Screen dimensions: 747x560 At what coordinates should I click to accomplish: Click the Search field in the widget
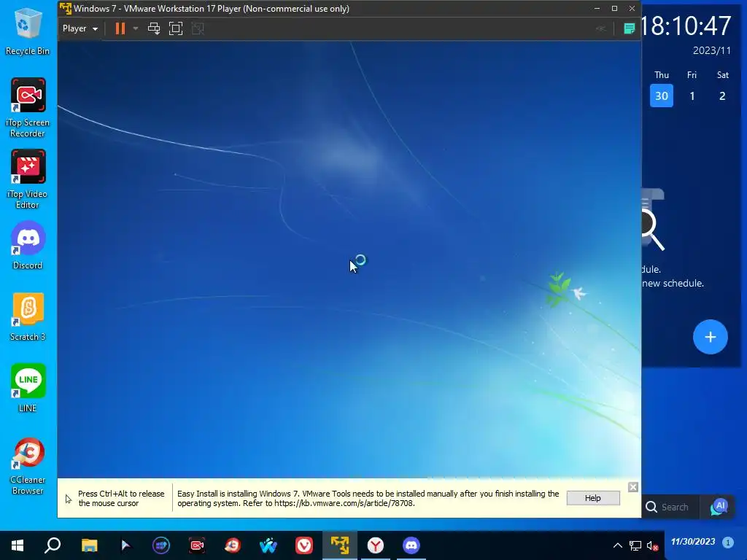pos(672,507)
